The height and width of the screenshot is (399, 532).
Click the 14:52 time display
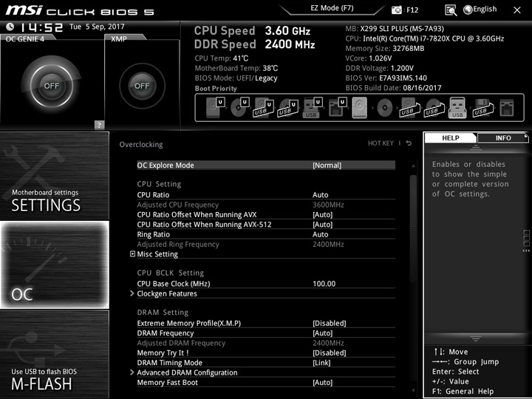coord(41,27)
